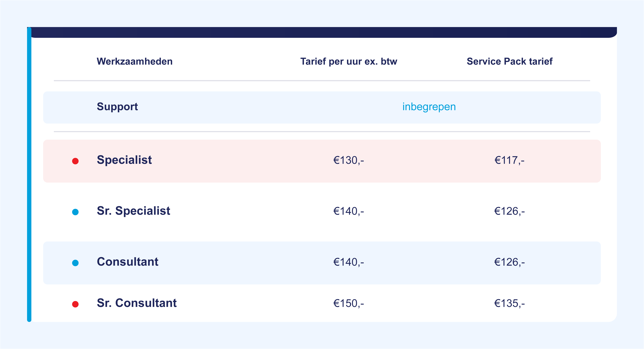Screen dimensions: 644x349
Task: Click the Sr. Specialist row label
Action: tap(133, 211)
